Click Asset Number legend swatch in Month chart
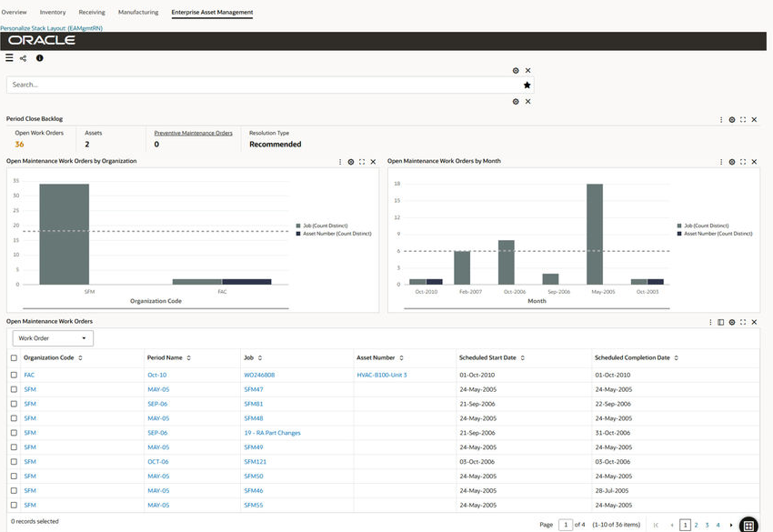Image resolution: width=773 pixels, height=532 pixels. [x=679, y=234]
